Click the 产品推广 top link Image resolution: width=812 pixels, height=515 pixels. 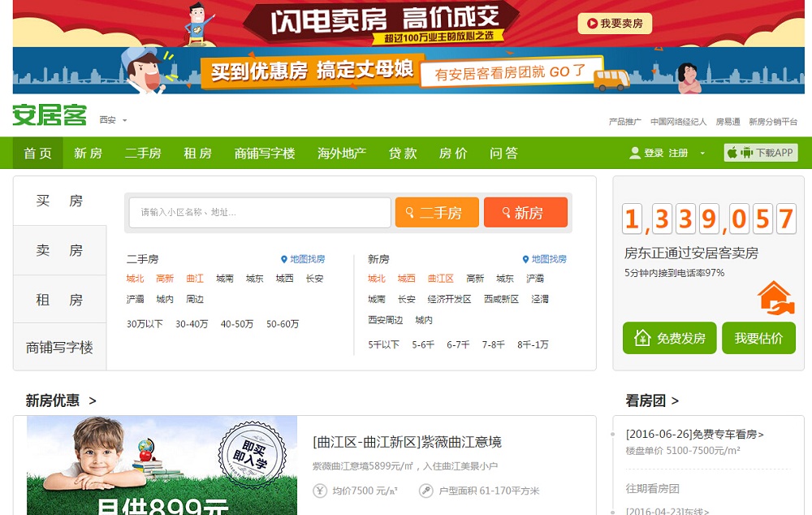click(x=624, y=122)
